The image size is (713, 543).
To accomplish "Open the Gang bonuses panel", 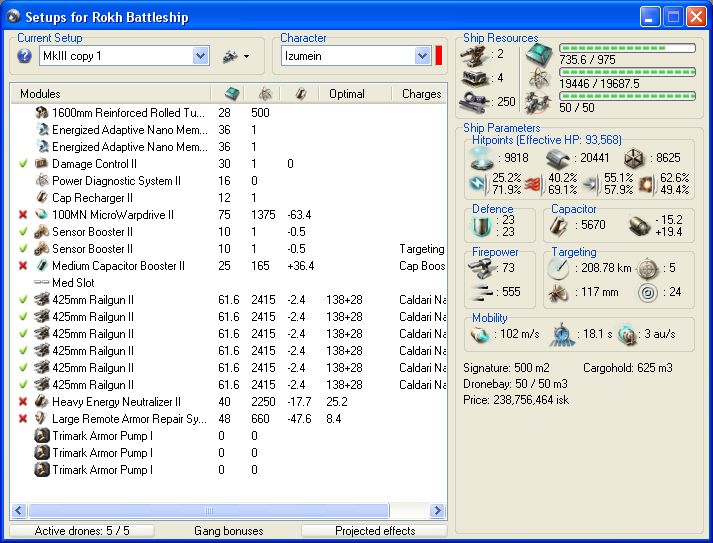I will (230, 531).
